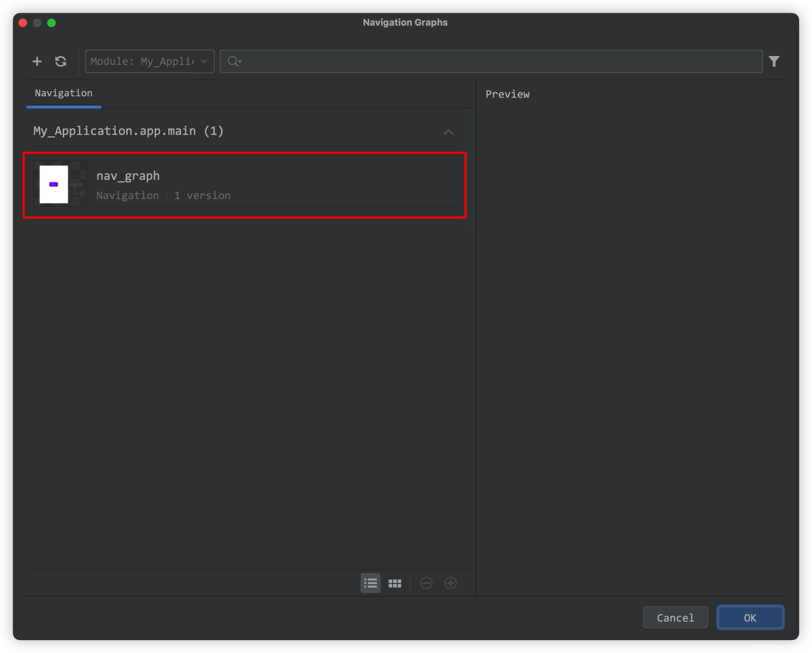Click the My_Application.app.main (1) header
Viewport: 812px width, 653px height.
click(x=129, y=131)
